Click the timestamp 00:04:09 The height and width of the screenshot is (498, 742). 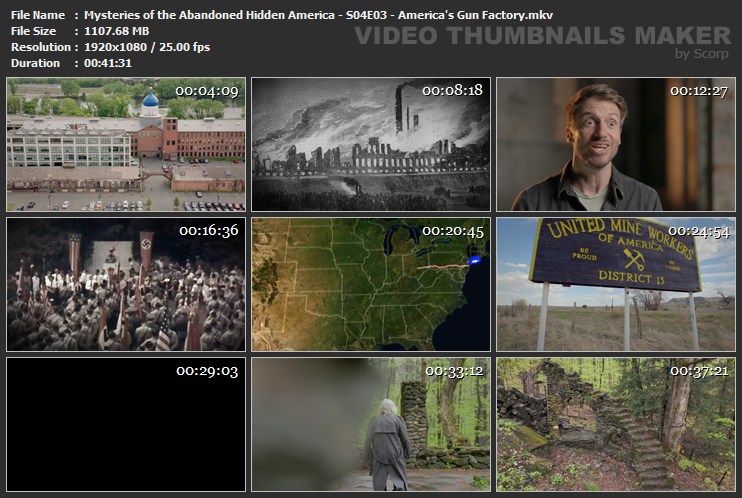pos(207,91)
